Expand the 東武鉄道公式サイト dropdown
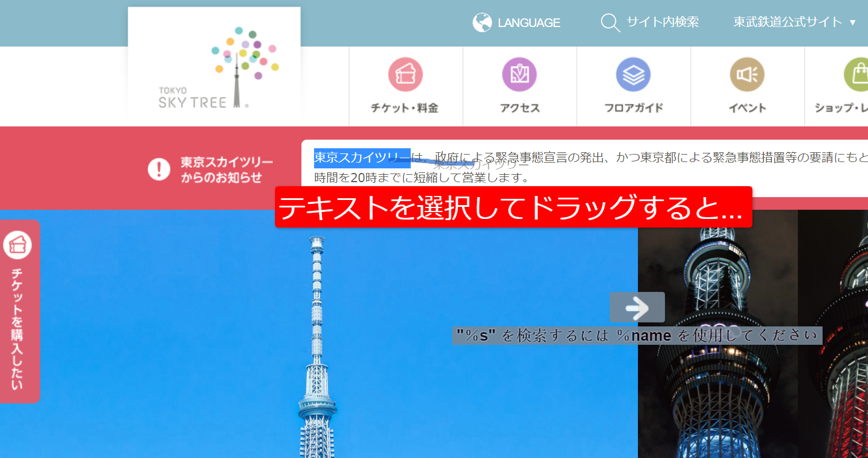Image resolution: width=868 pixels, height=458 pixels. click(x=796, y=22)
